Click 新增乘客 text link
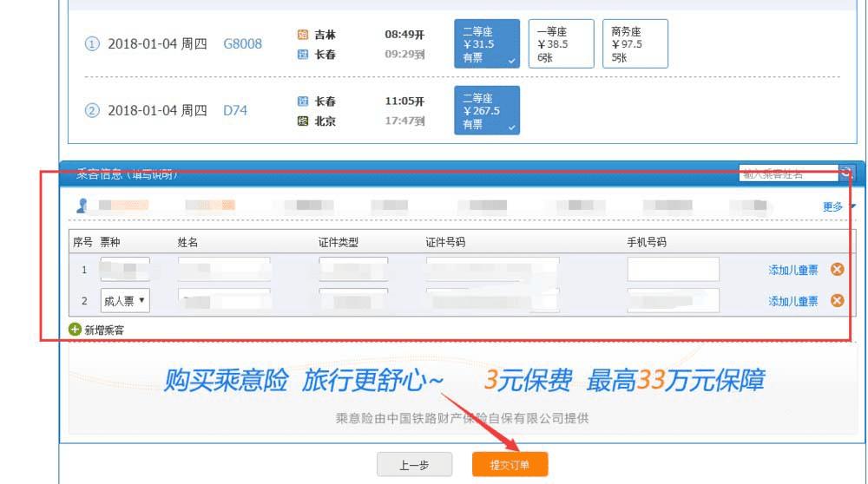Viewport: 868px width, 484px height. pyautogui.click(x=104, y=330)
